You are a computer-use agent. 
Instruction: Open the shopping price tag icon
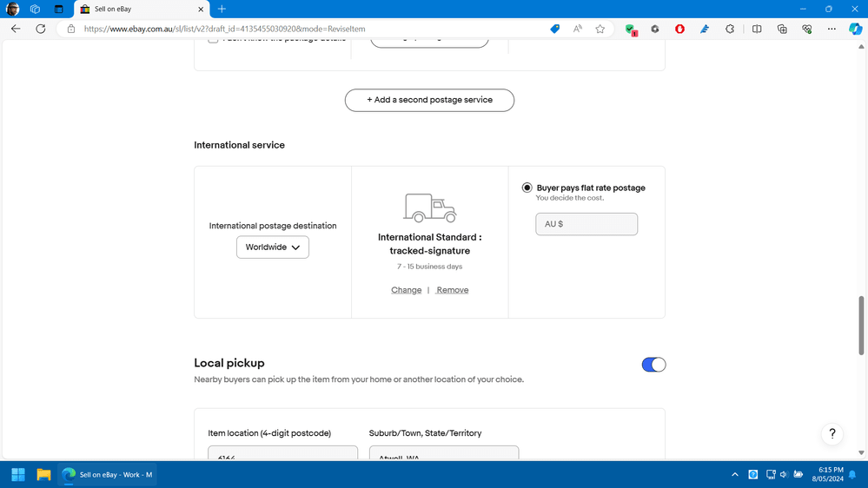pos(554,29)
